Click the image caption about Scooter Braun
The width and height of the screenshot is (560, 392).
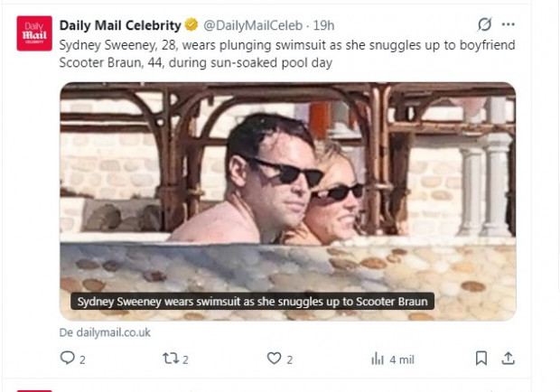[252, 302]
